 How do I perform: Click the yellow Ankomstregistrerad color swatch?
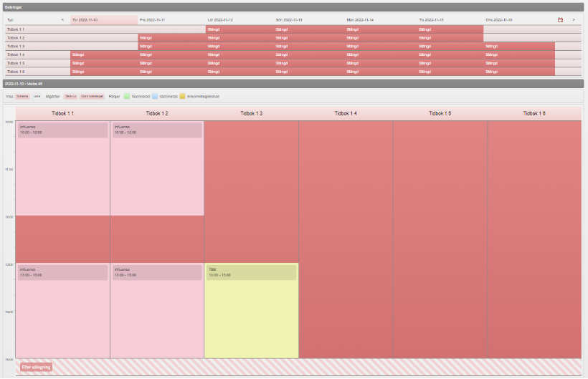point(182,95)
